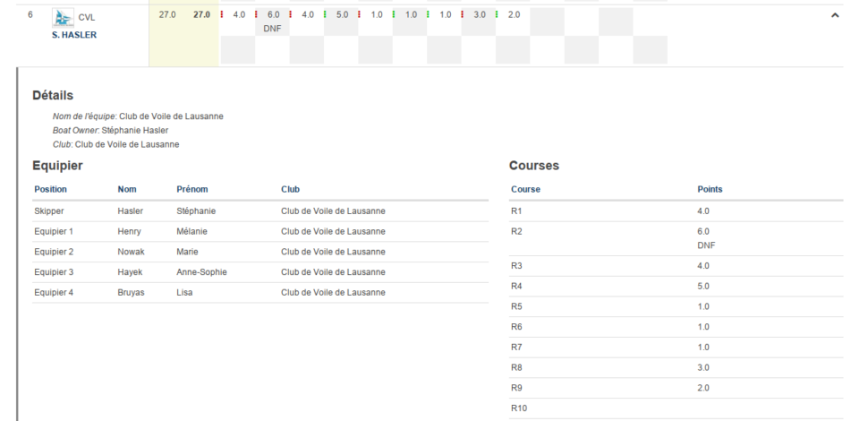
Task: Click the green dots marker before the 2.0 score
Action: (498, 15)
